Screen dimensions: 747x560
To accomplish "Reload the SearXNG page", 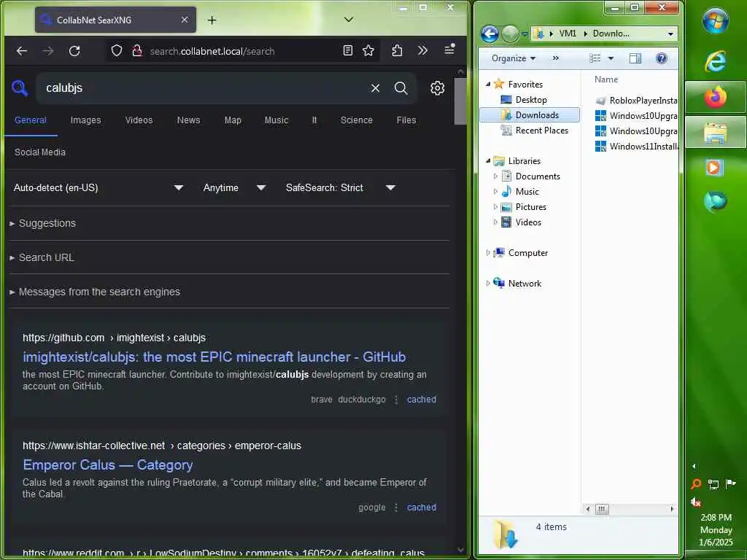I will point(74,51).
